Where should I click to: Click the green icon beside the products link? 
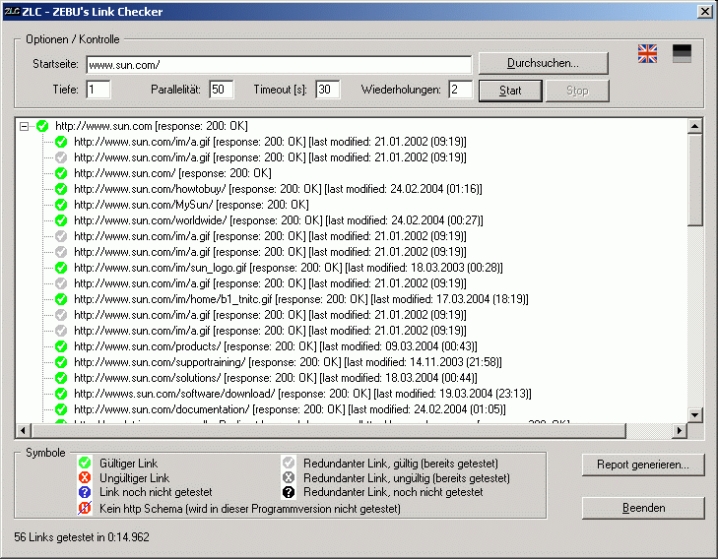coord(61,347)
